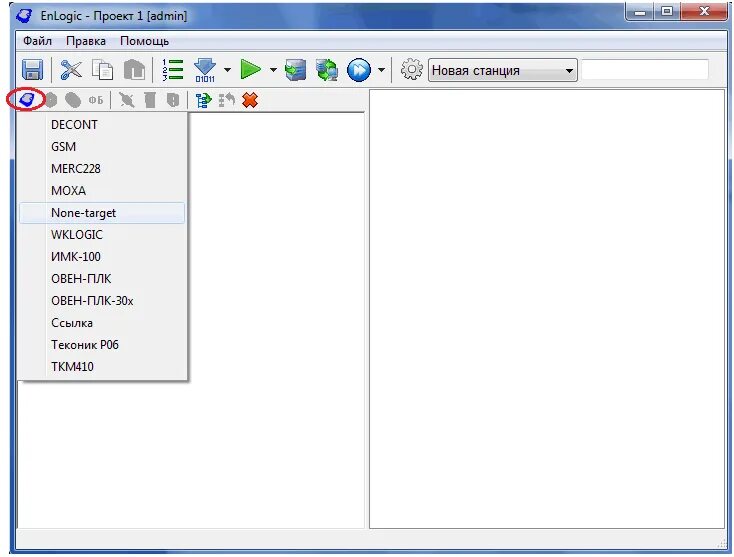Image resolution: width=734 pixels, height=557 pixels.
Task: Open the numbered list icon
Action: [x=173, y=70]
